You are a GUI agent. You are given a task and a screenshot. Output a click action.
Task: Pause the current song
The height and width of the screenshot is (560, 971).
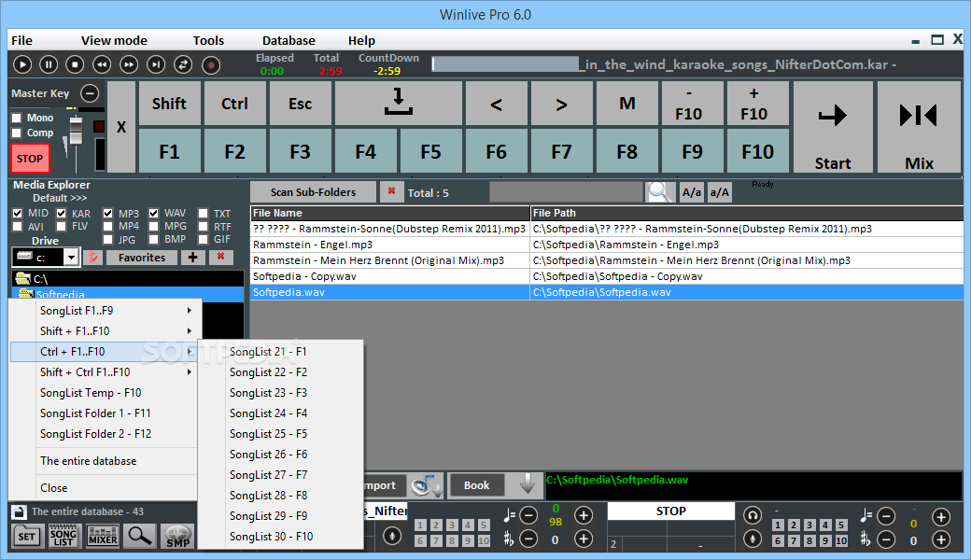point(49,64)
